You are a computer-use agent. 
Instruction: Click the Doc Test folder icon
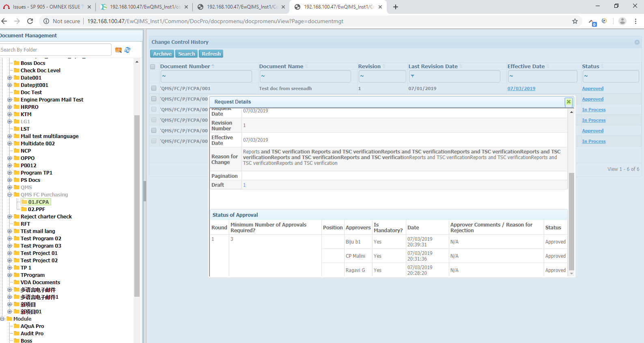[x=17, y=92]
